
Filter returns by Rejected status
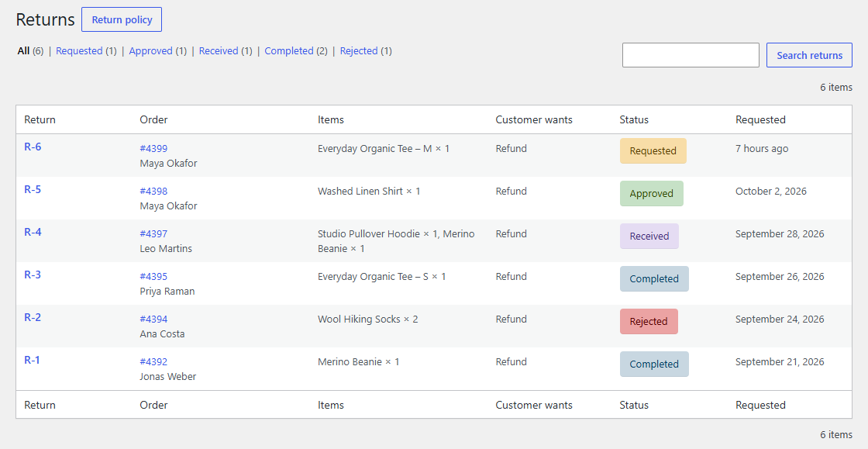359,51
